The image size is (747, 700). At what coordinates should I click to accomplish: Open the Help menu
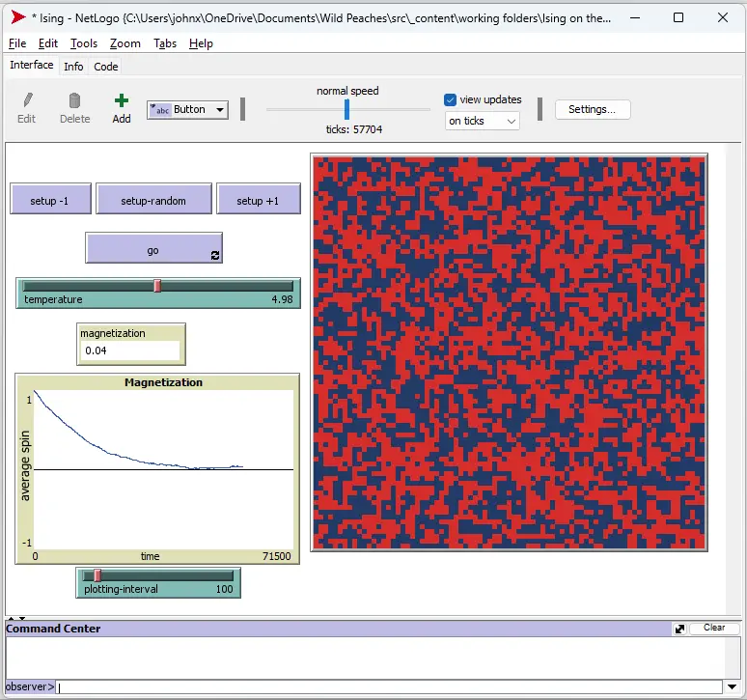pos(201,43)
